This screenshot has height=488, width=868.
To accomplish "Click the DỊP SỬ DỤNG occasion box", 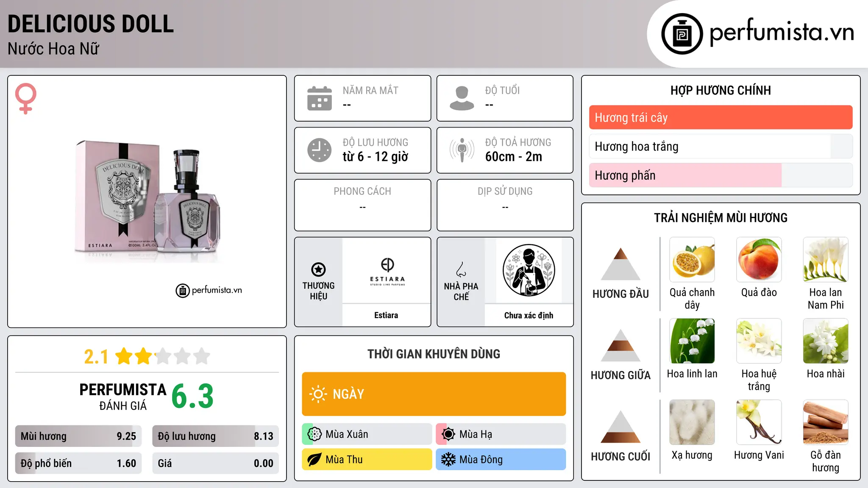I will 505,205.
